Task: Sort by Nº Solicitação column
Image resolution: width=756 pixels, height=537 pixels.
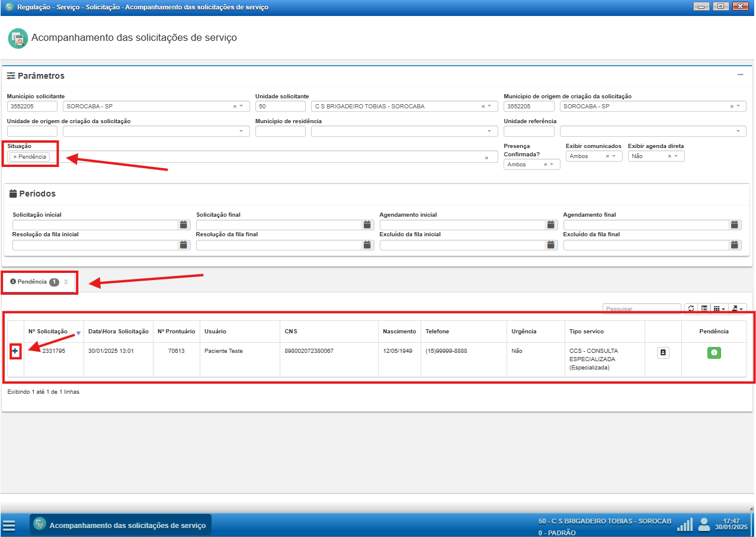Action: coord(48,332)
